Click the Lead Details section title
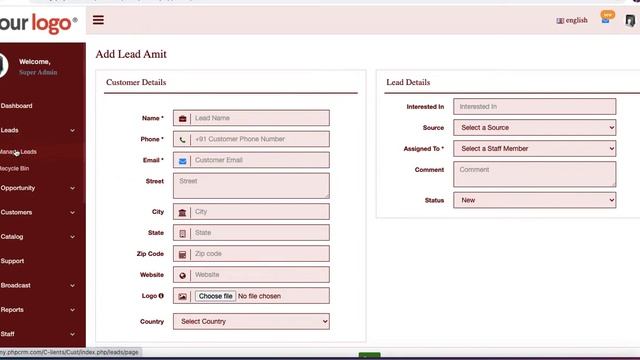Viewport: 640px width, 360px height. pos(408,82)
